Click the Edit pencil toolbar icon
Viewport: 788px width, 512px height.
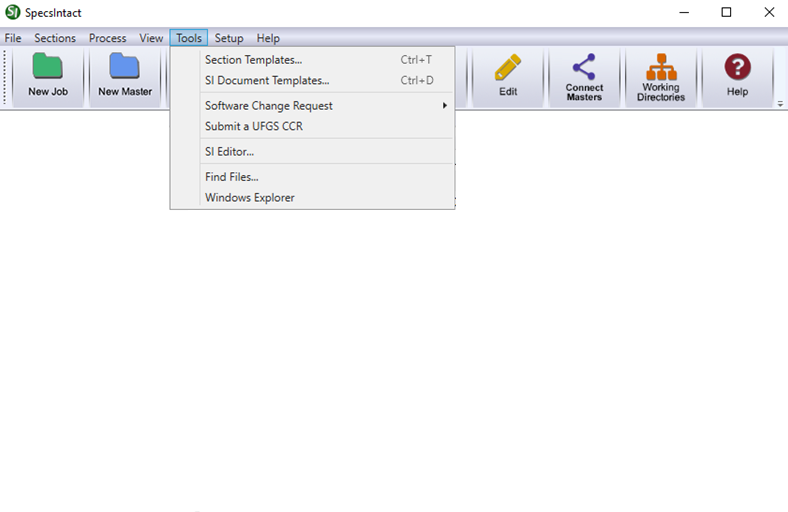click(508, 67)
